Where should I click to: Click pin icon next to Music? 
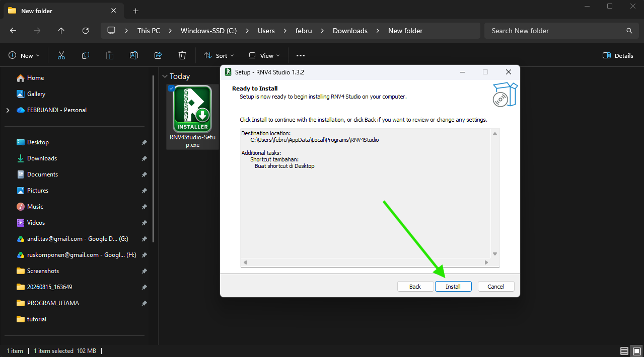pyautogui.click(x=145, y=207)
